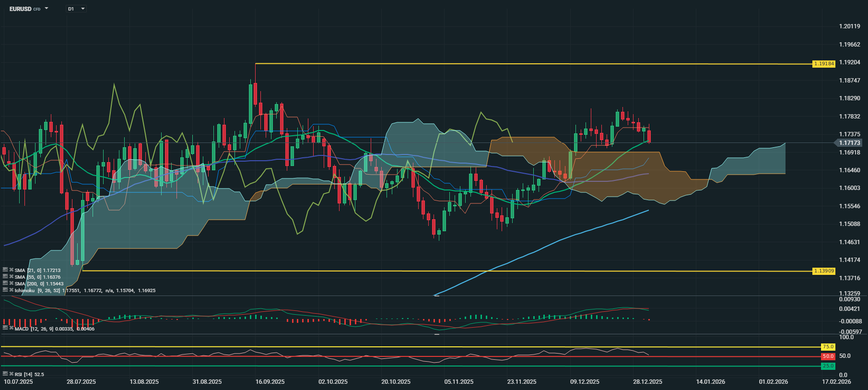Remove the SMA 55 indicator

[x=11, y=277]
